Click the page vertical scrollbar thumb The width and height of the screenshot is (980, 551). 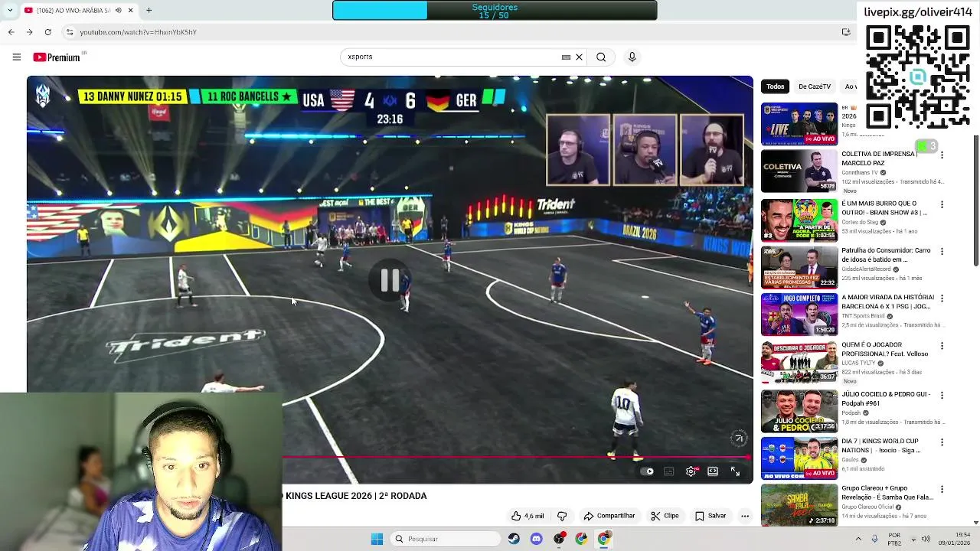pyautogui.click(x=976, y=201)
